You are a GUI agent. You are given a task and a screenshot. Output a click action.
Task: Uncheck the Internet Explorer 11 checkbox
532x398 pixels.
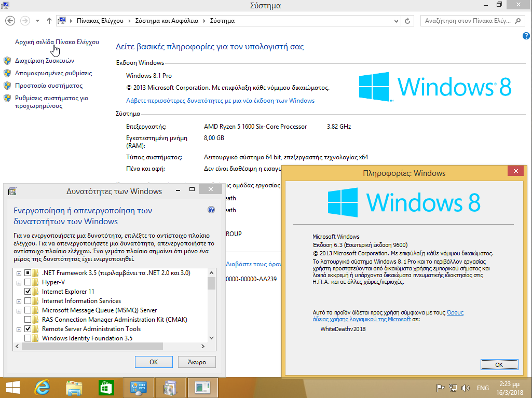pyautogui.click(x=28, y=292)
